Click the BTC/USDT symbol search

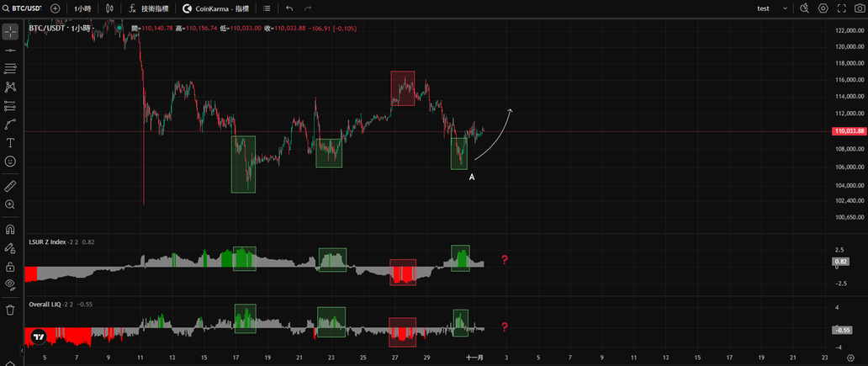coord(23,8)
